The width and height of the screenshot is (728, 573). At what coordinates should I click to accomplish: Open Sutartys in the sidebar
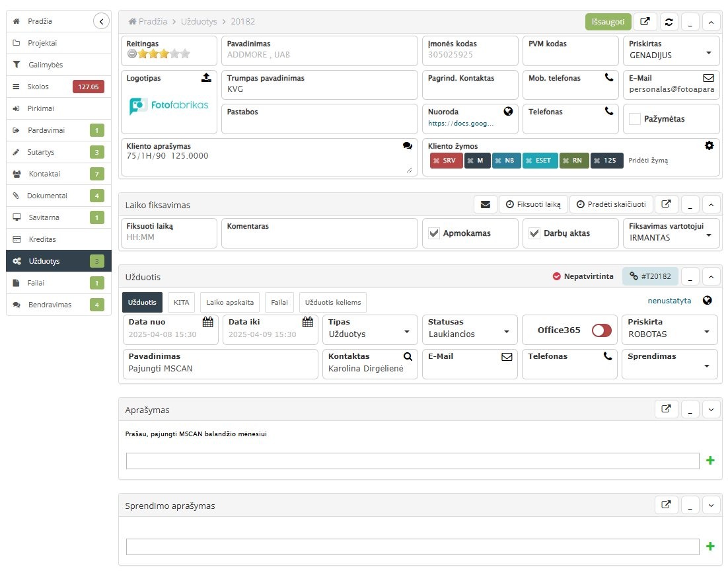[41, 152]
